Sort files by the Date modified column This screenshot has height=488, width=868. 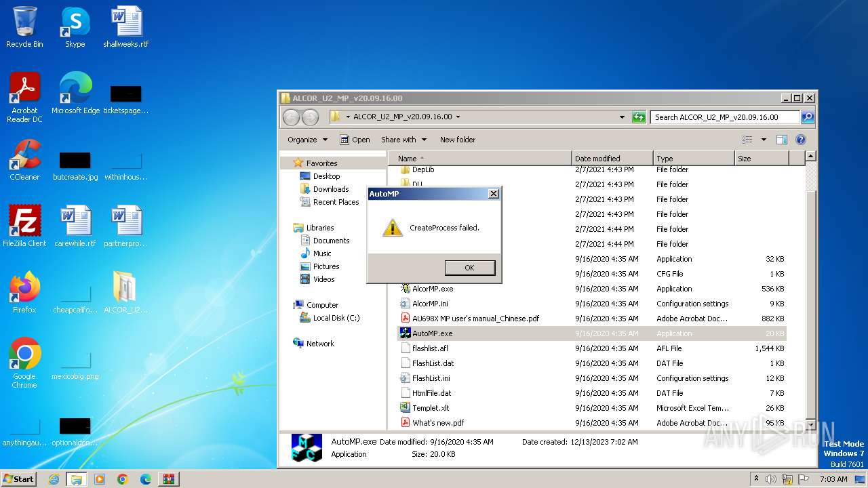tap(612, 159)
